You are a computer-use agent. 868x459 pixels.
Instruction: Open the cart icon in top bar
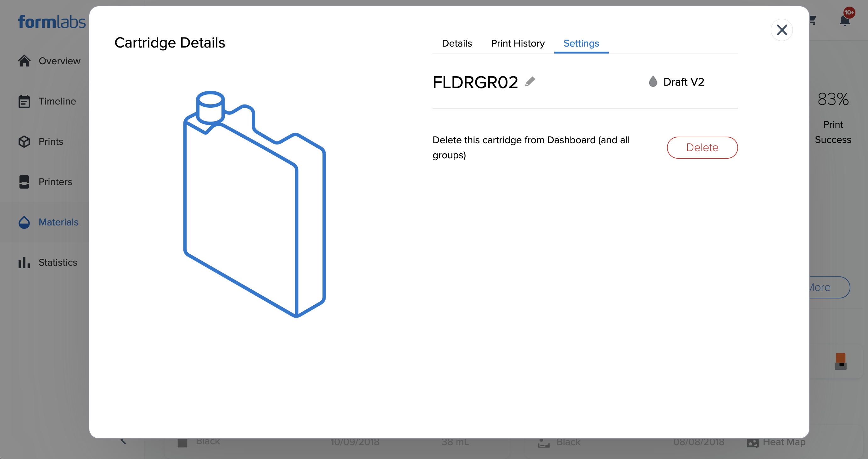(812, 20)
